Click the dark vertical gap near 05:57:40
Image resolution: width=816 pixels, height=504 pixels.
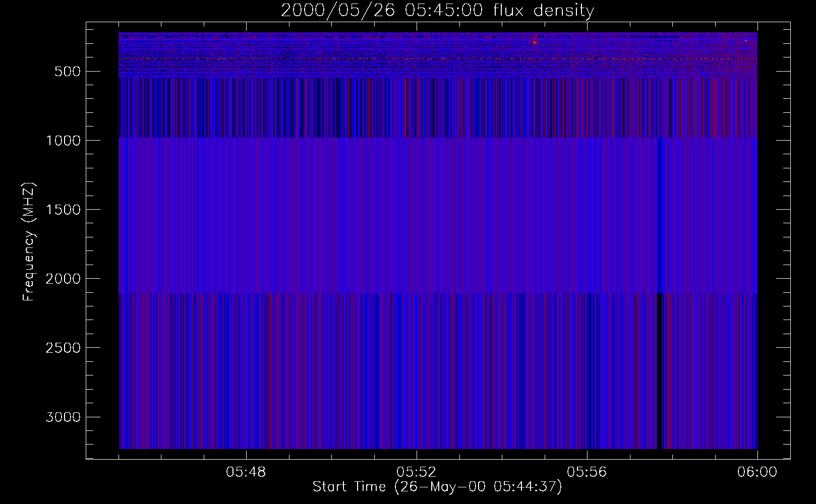[659, 370]
